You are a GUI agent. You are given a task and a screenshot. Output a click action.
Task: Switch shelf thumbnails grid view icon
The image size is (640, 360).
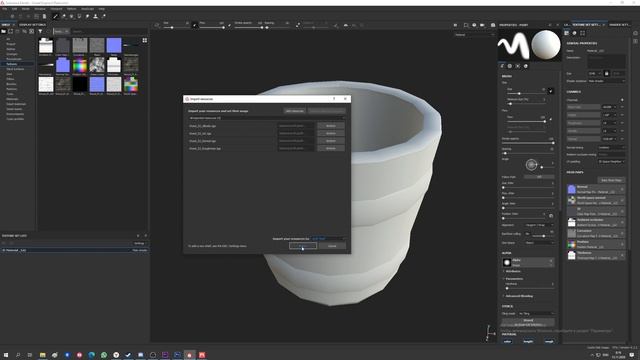pyautogui.click(x=144, y=40)
